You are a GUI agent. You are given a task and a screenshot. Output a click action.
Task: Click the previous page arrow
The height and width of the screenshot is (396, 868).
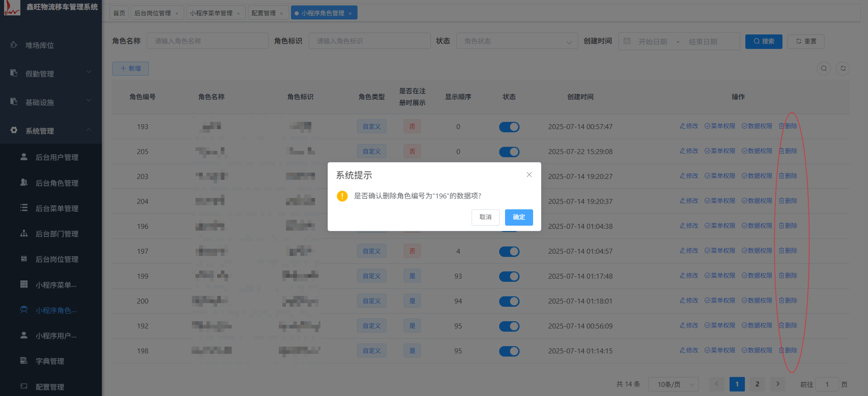716,384
